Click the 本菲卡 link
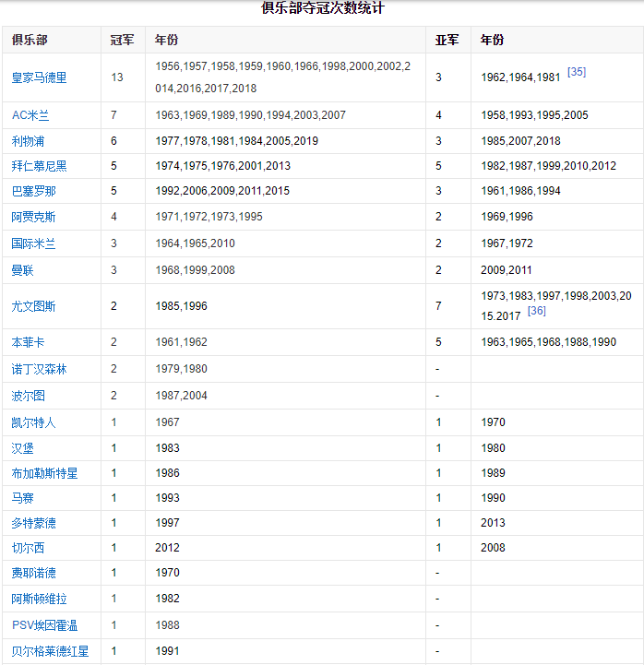 [28, 342]
